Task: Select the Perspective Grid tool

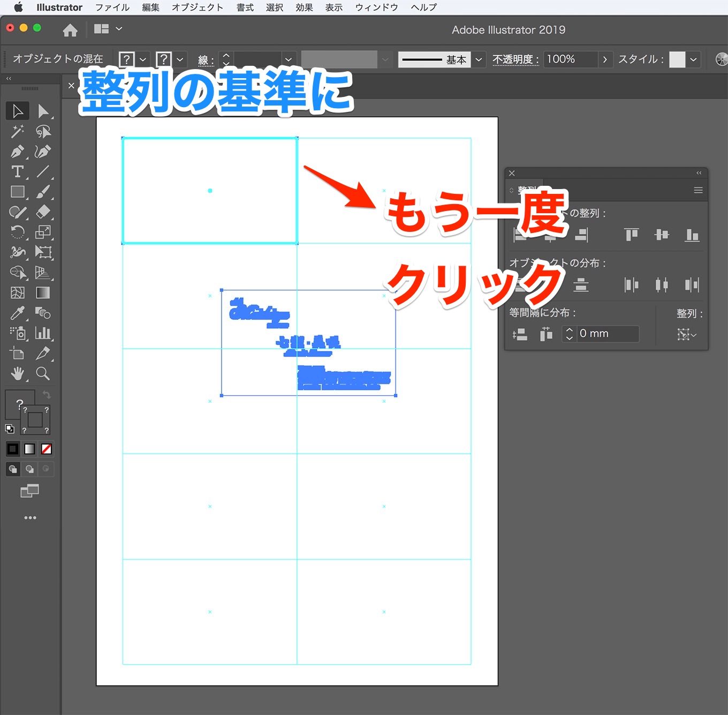Action: [x=43, y=273]
